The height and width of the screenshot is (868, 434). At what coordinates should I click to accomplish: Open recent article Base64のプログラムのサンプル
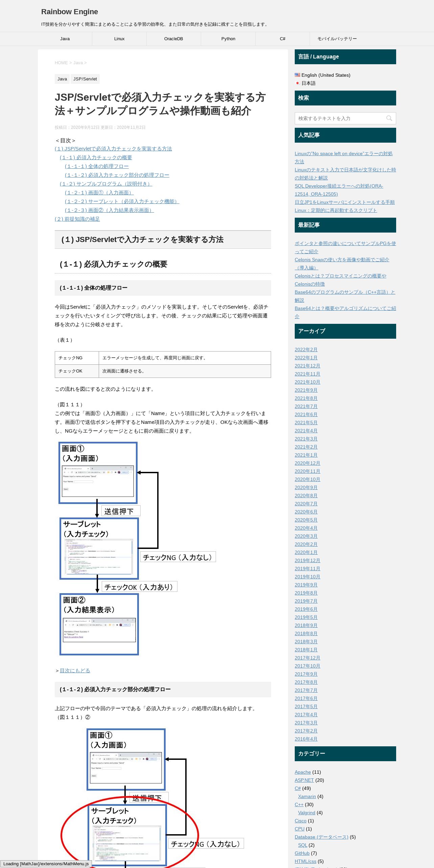tap(345, 296)
